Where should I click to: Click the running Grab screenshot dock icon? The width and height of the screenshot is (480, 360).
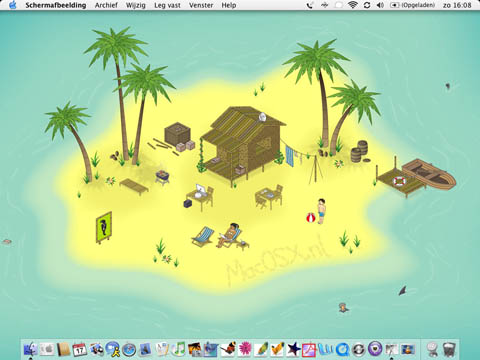(392, 349)
